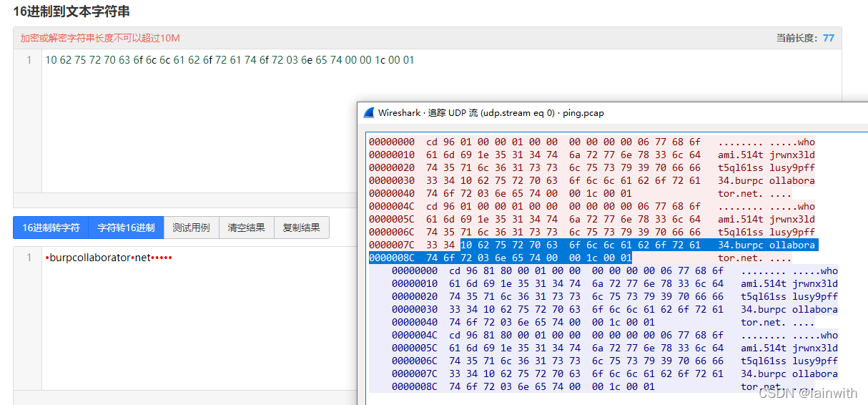Click the Wireshark 追踪 UDP 流 window title
This screenshot has height=405, width=868.
click(490, 112)
